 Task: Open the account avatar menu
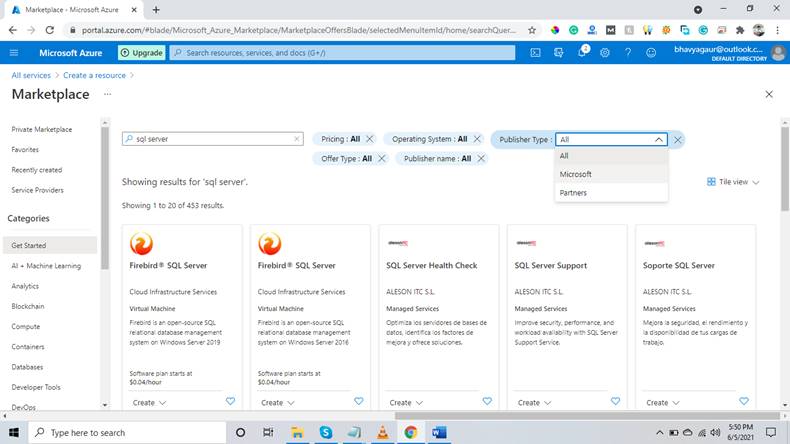pos(778,52)
